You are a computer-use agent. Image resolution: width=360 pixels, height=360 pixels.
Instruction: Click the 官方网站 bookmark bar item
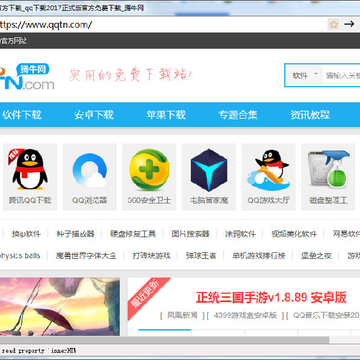13,41
